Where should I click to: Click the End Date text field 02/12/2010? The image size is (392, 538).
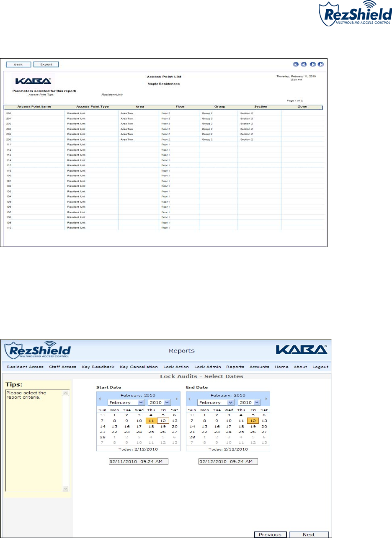pos(228,461)
